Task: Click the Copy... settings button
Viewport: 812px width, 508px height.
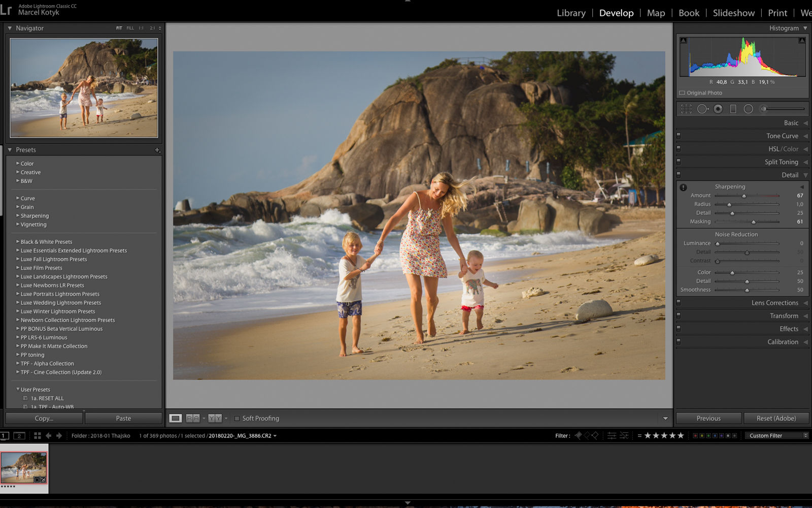Action: coord(44,418)
